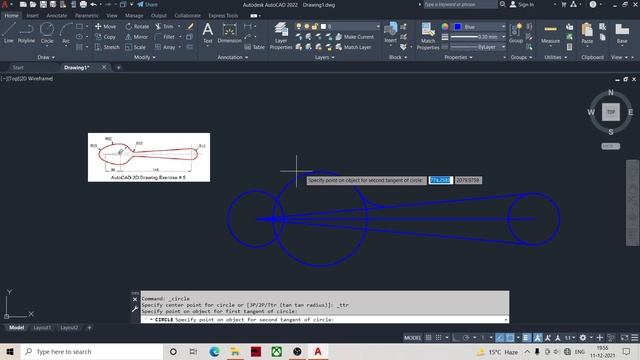The image size is (640, 360).
Task: Select the Dimension tool
Action: click(x=229, y=33)
